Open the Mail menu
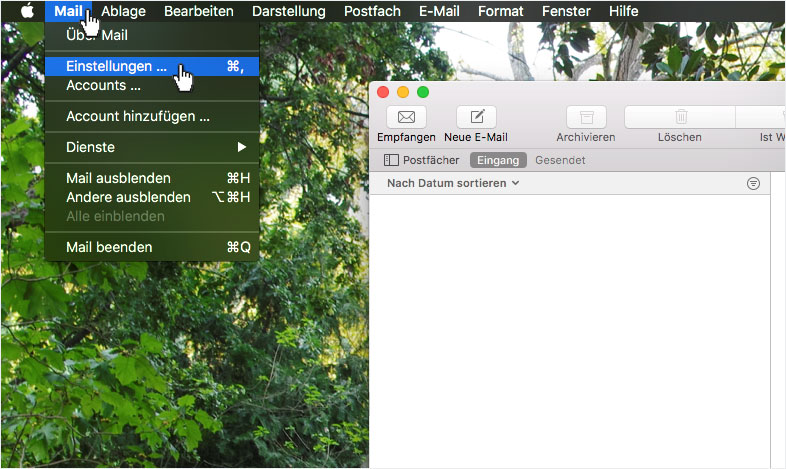 68,11
